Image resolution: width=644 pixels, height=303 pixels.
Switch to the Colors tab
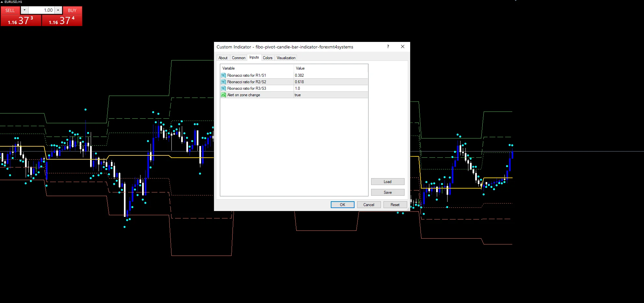coord(268,58)
